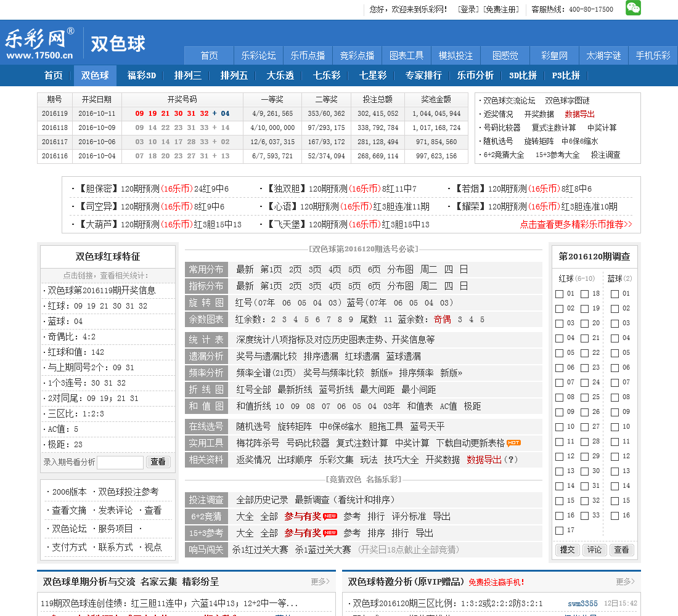Open 旋转矩阵 under 在线选号
Image resolution: width=678 pixels, height=616 pixels.
tap(295, 426)
